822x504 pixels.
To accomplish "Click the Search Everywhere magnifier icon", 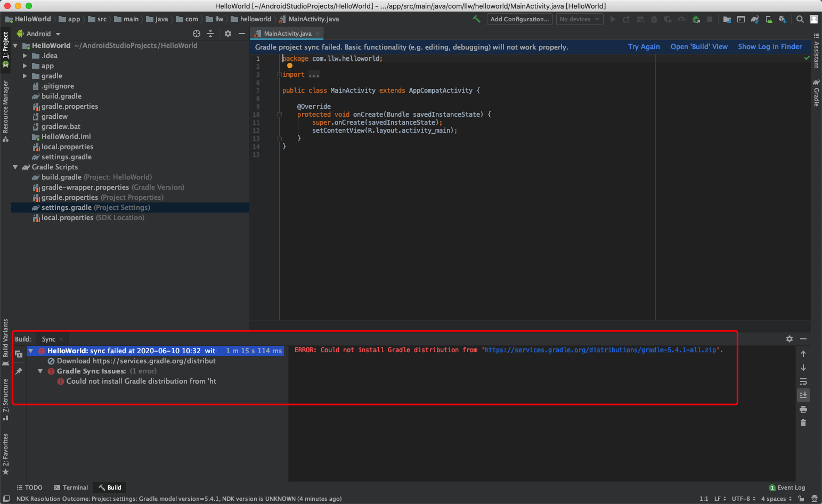I will pos(800,19).
